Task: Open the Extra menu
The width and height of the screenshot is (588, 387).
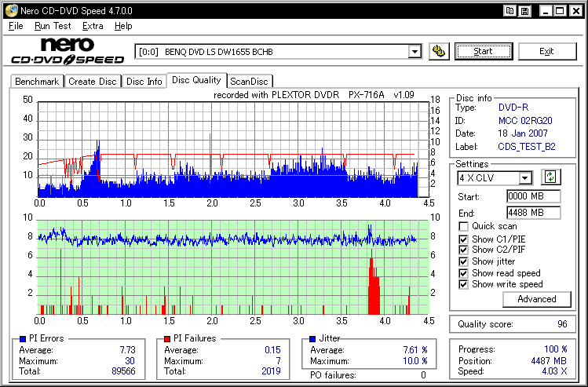Action: [x=93, y=26]
